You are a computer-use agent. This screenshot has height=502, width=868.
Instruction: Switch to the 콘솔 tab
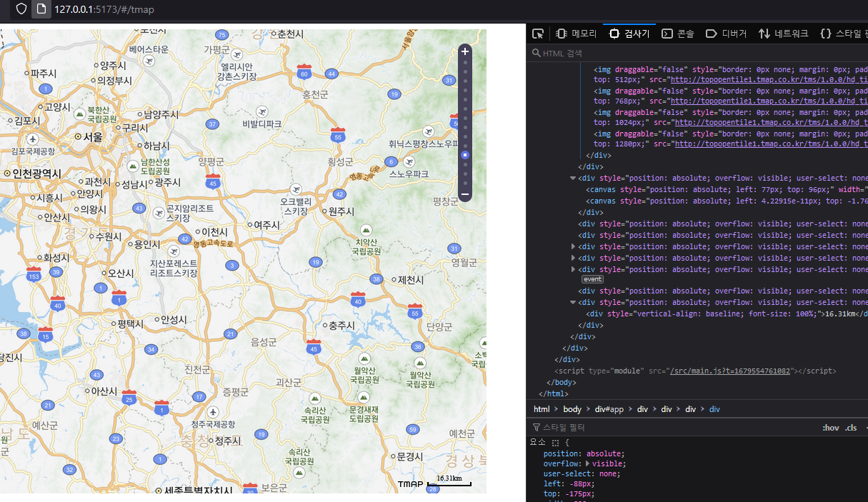(678, 34)
